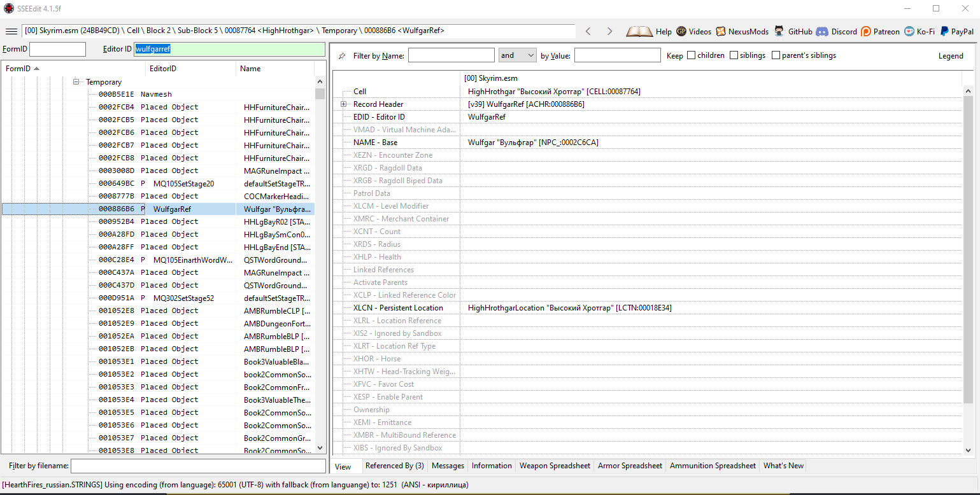
Task: Click the XLCN HighHrothgarLocation value
Action: pos(569,308)
